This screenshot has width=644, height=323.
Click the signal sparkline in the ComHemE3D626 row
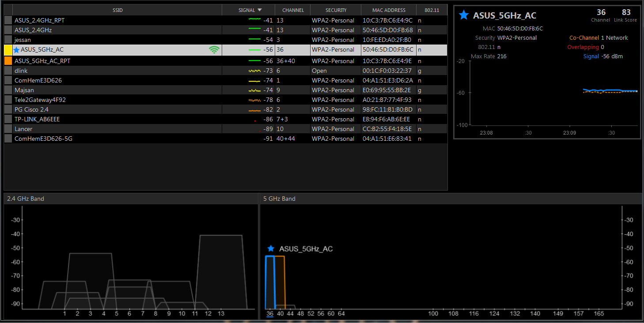tap(255, 81)
